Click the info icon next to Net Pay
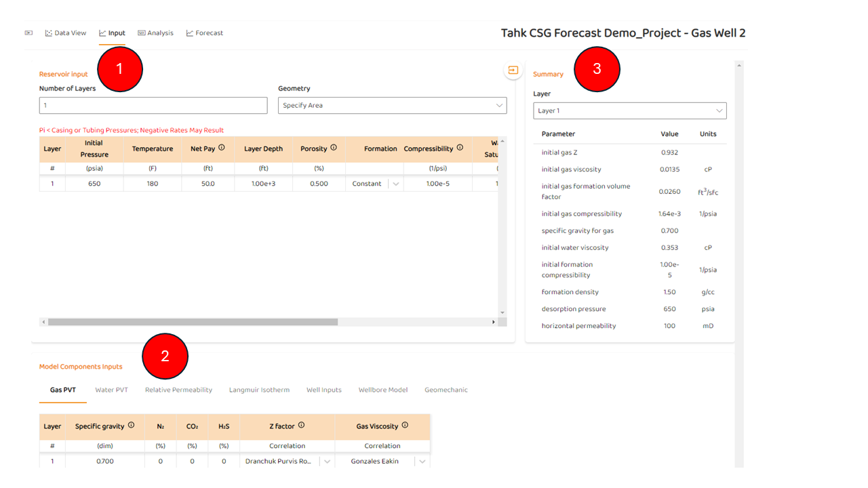The height and width of the screenshot is (488, 868). coord(222,148)
